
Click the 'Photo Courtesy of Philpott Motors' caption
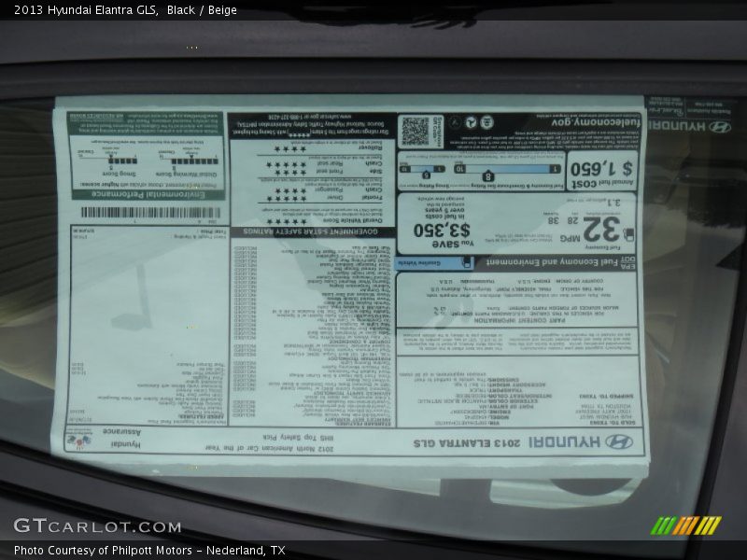tap(103, 551)
